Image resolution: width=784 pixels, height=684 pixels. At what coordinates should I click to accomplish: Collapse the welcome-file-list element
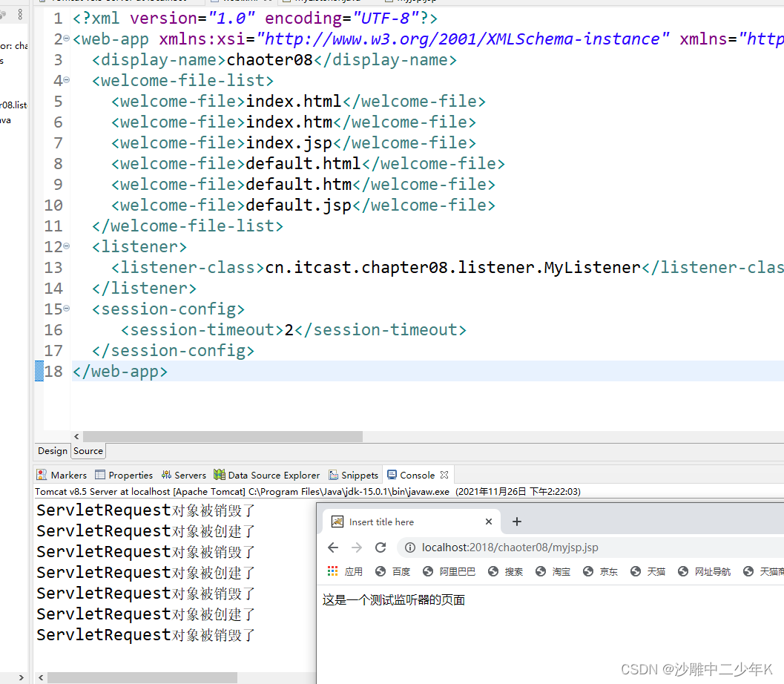point(66,80)
